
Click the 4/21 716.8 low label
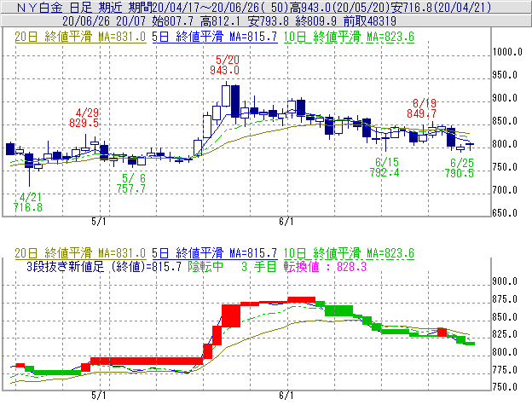(x=28, y=202)
